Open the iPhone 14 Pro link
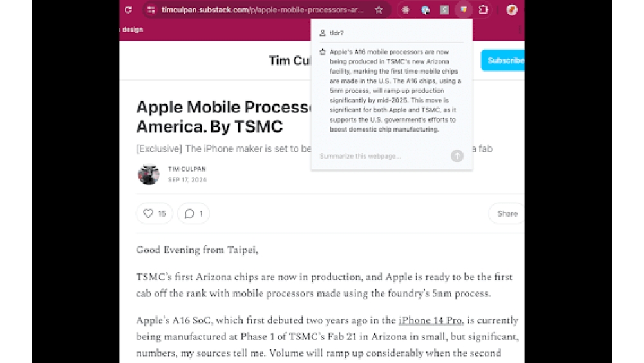The width and height of the screenshot is (644, 363). pyautogui.click(x=430, y=320)
